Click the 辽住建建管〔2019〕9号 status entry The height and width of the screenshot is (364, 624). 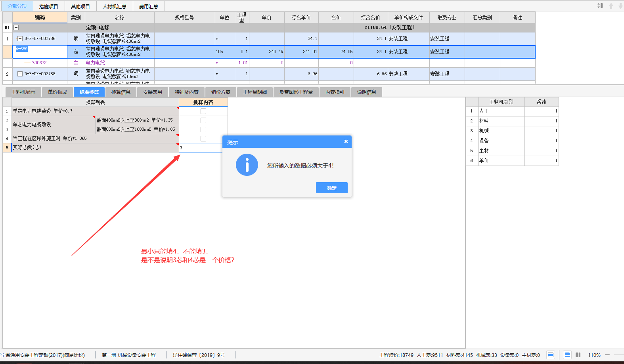click(199, 355)
